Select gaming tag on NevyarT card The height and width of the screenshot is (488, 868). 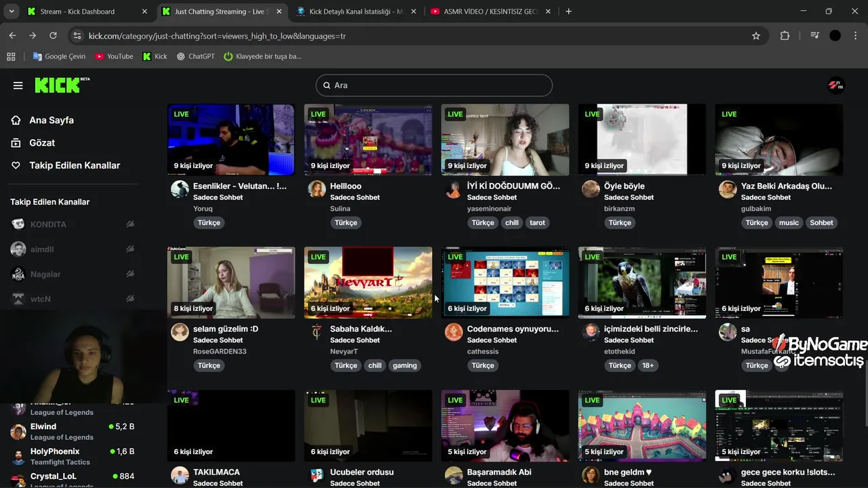[x=405, y=365]
